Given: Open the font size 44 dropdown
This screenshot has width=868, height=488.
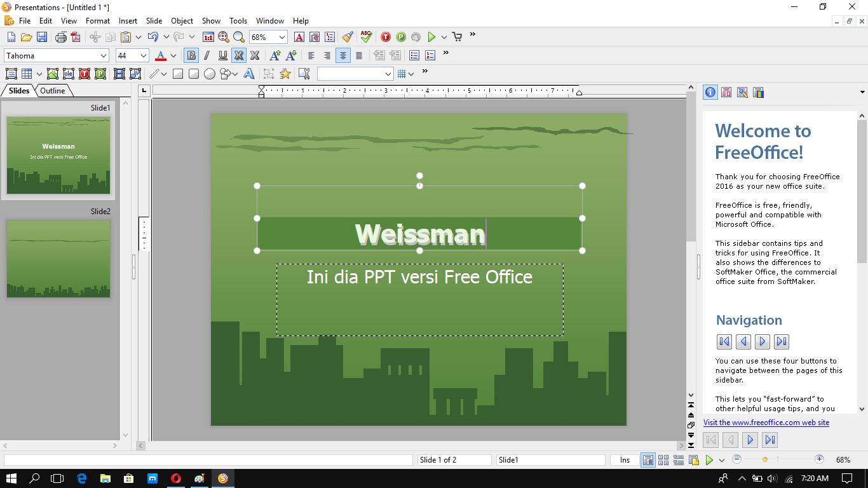Looking at the screenshot, I should 143,56.
